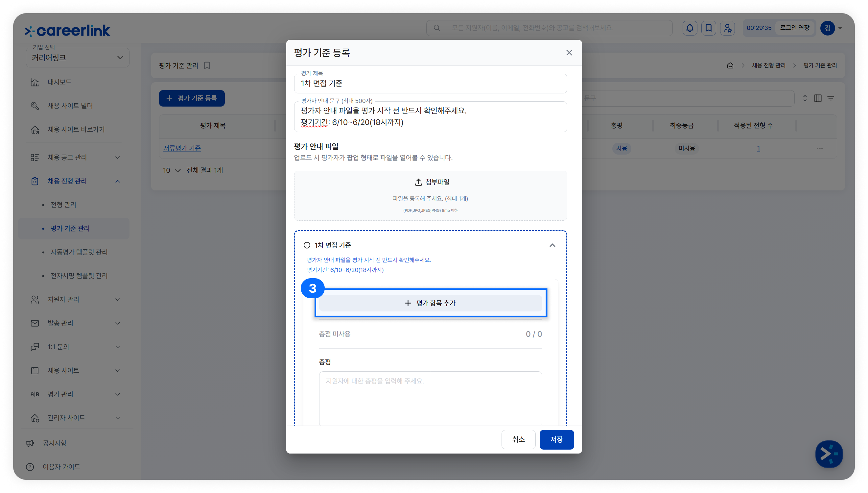868x493 pixels.
Task: Click the user favorites icon in header
Action: click(x=728, y=28)
